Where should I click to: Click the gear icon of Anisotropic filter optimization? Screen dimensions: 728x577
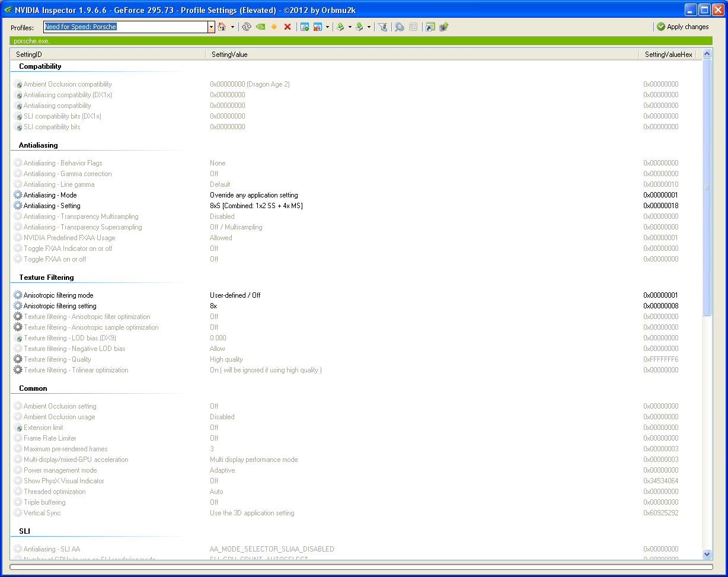click(18, 317)
